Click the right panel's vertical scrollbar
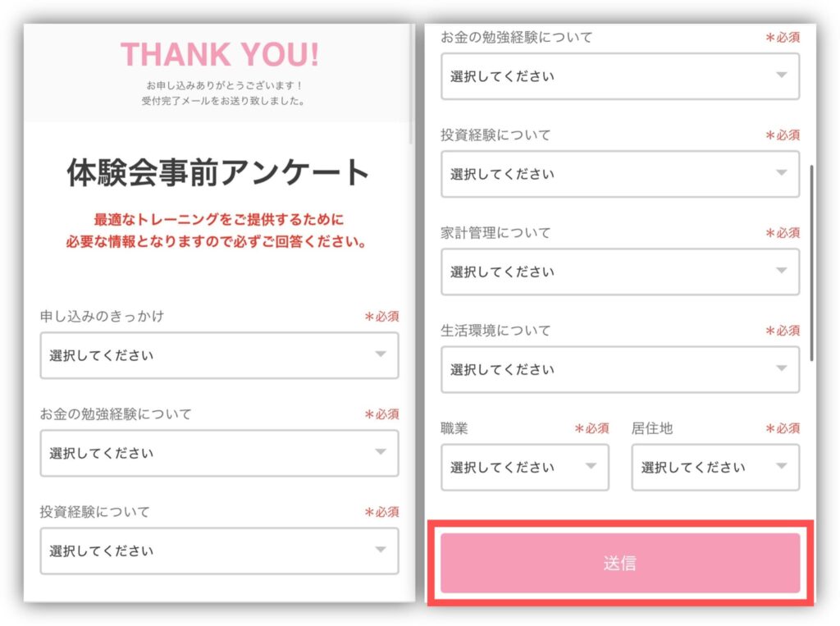Image resolution: width=840 pixels, height=626 pixels. click(x=812, y=263)
